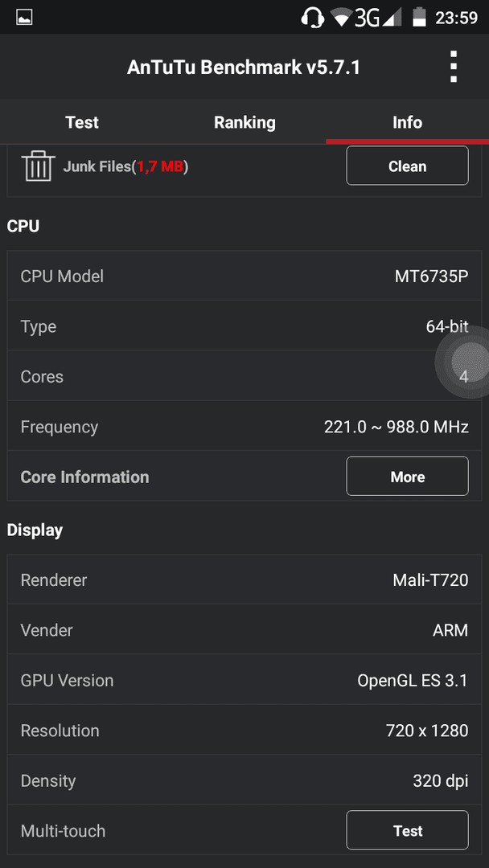Tap the Renderer Mali-T720 row

point(244,579)
